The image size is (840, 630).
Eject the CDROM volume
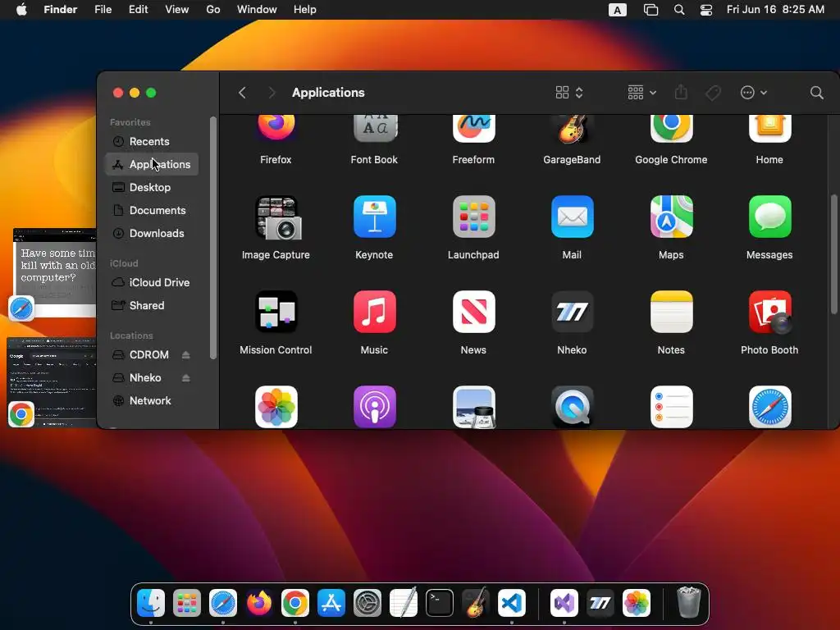point(185,354)
